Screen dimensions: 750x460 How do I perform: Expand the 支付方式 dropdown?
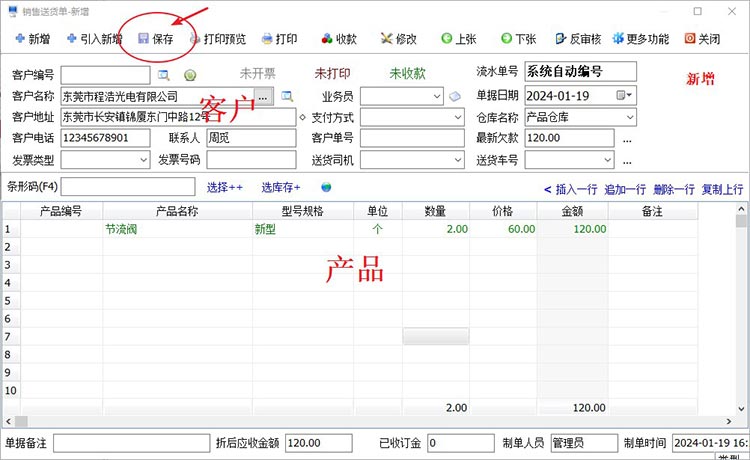coord(458,117)
